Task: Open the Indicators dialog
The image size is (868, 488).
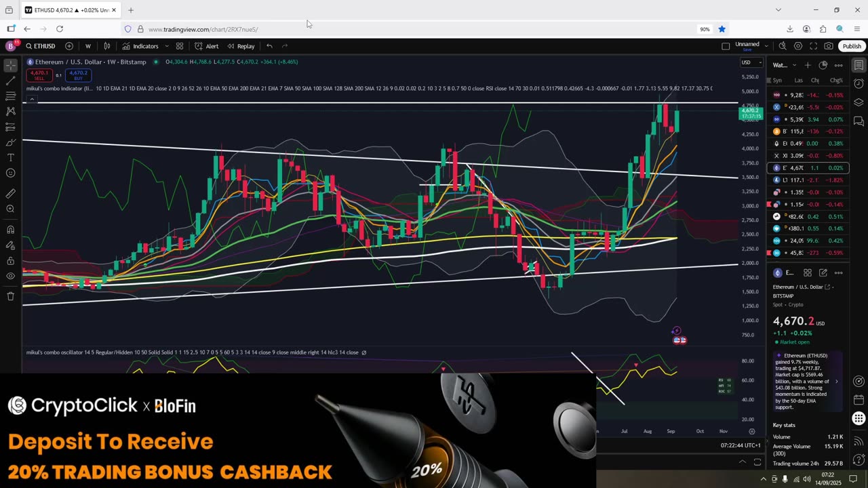Action: [x=140, y=46]
